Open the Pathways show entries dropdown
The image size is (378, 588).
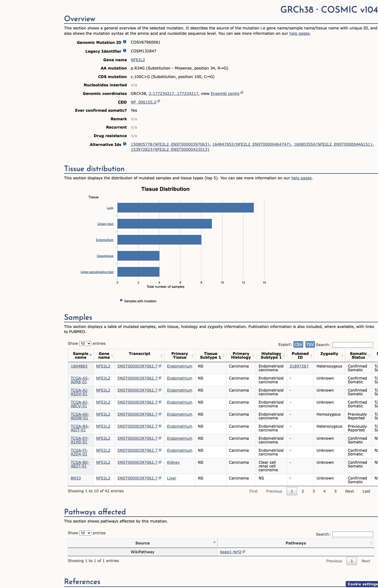click(x=85, y=533)
